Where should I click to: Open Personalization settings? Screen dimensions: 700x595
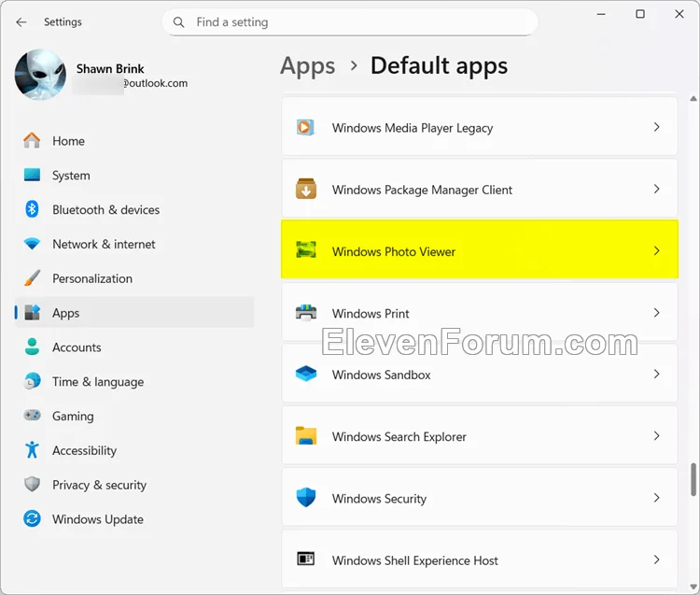tap(134, 278)
